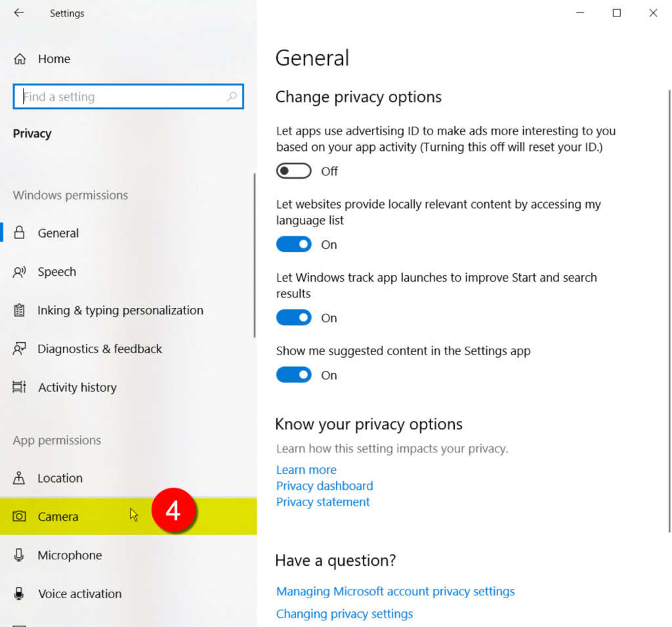Click the search magnifier icon
This screenshot has height=627, width=672.
232,97
